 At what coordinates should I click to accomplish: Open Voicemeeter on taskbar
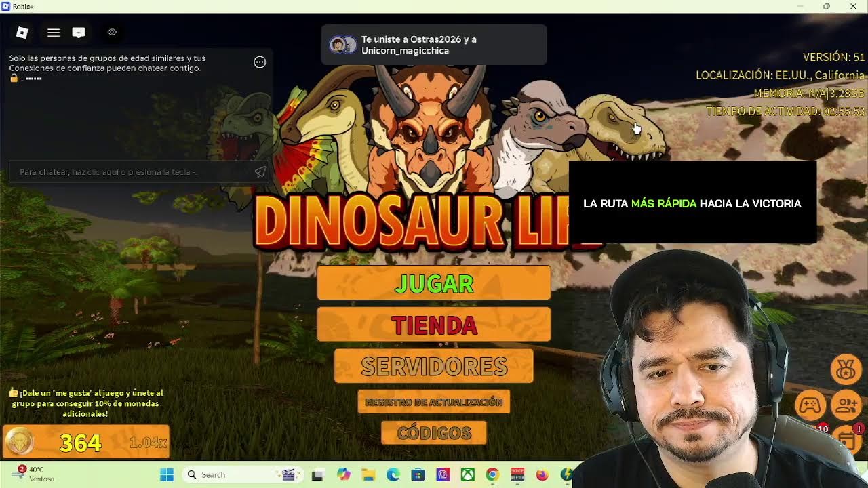517,474
